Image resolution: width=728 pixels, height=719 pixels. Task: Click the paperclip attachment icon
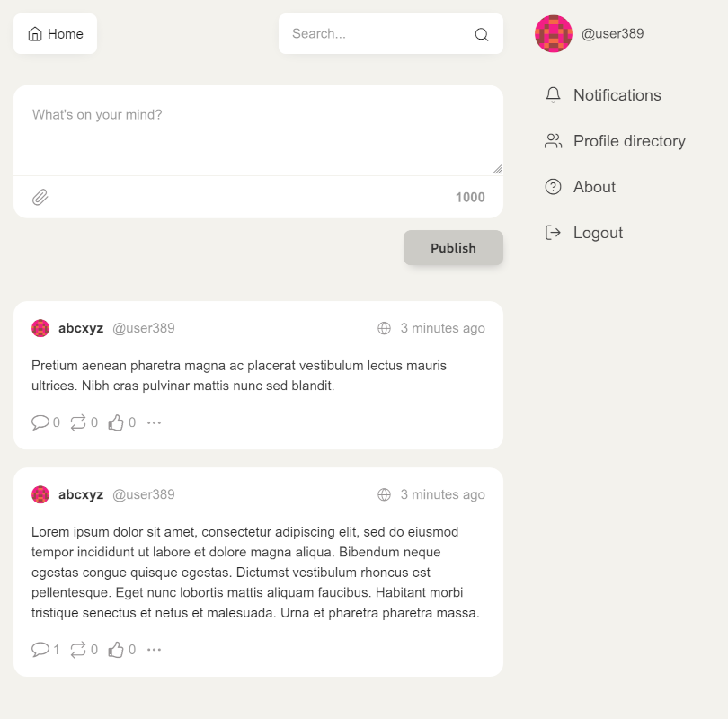tap(40, 197)
